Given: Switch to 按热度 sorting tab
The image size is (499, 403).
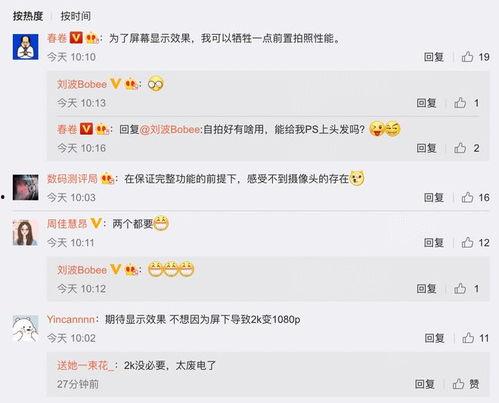Looking at the screenshot, I should [x=28, y=16].
